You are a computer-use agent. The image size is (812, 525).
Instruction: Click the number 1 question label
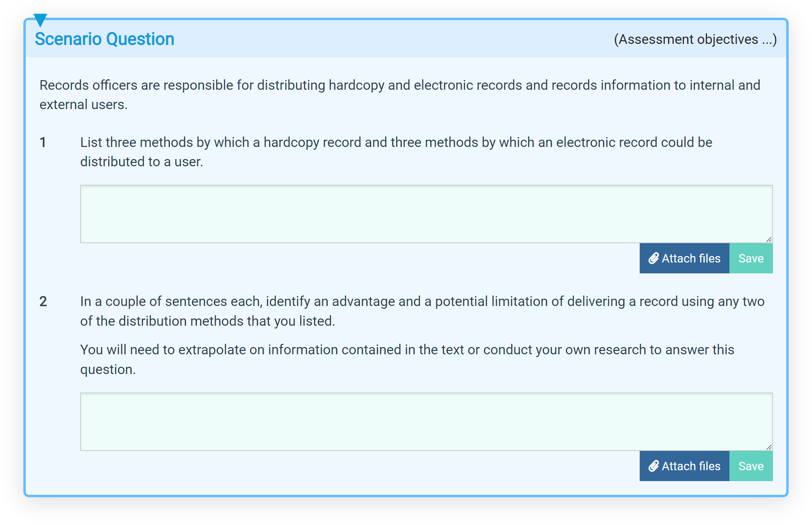pyautogui.click(x=44, y=142)
